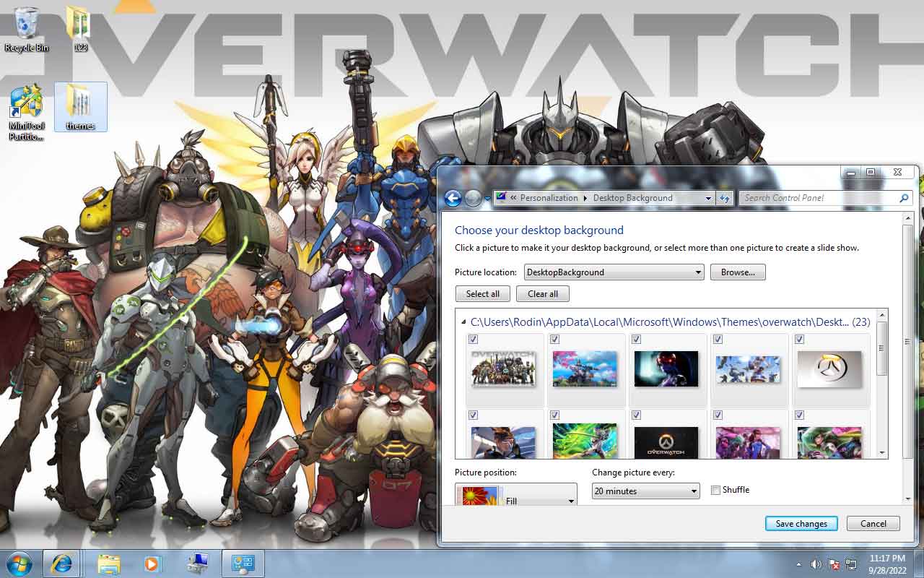
Task: Click the Control Panel icon in address bar
Action: pyautogui.click(x=501, y=197)
